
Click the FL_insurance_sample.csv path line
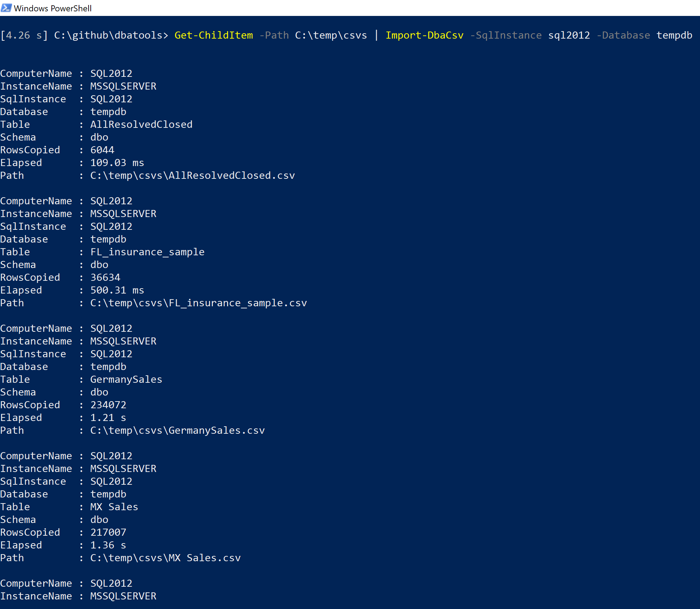pyautogui.click(x=198, y=303)
